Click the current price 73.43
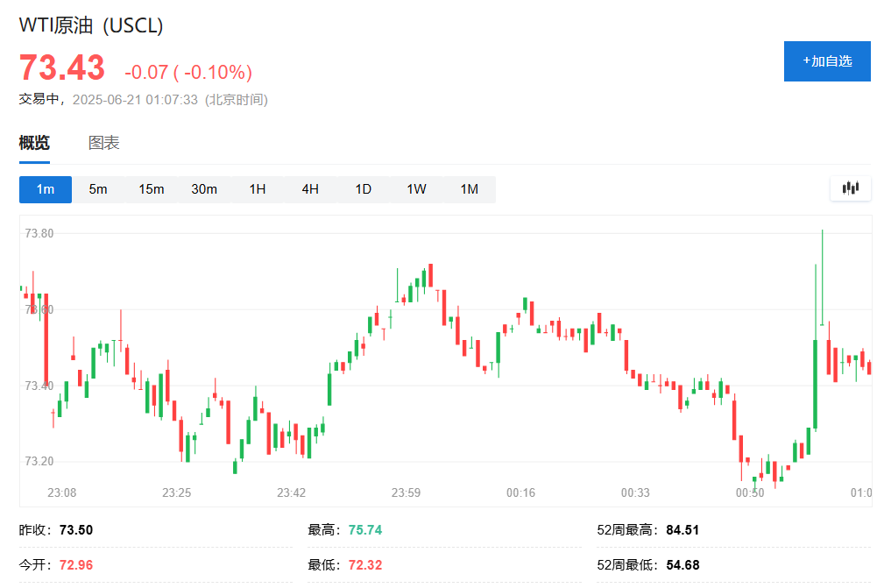This screenshot has width=884, height=588. (x=62, y=68)
